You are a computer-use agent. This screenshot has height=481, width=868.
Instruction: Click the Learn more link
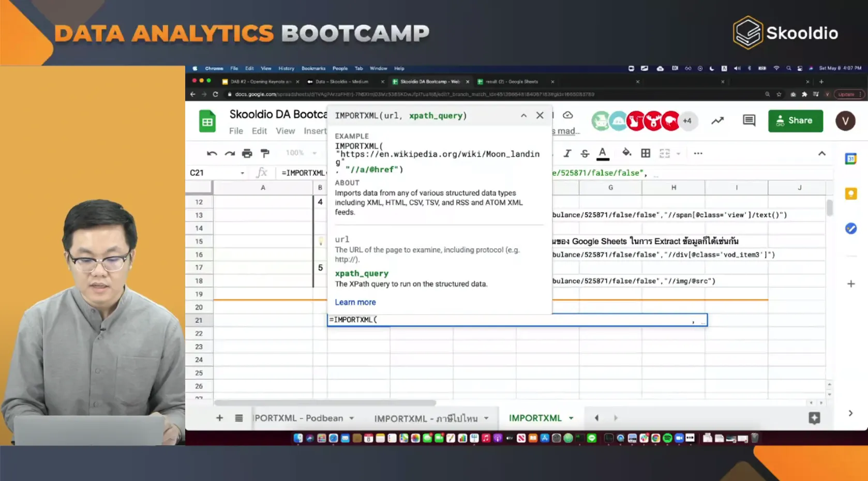pos(355,302)
